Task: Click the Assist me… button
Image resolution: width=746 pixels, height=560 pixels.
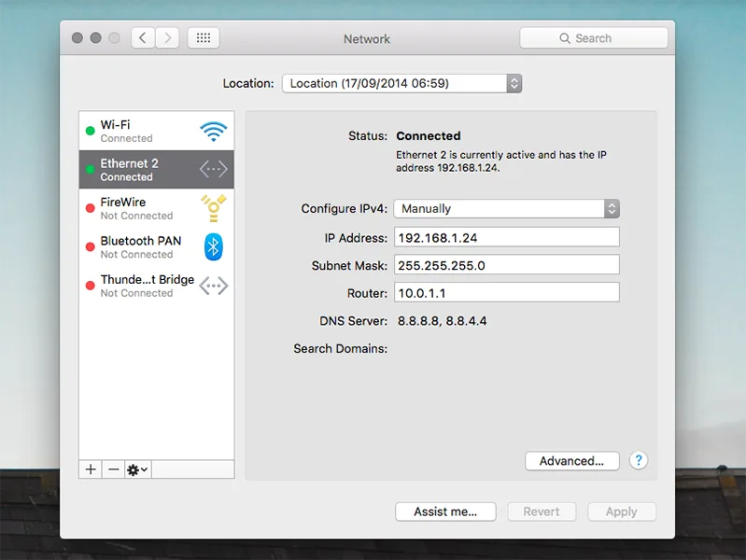Action: tap(445, 511)
